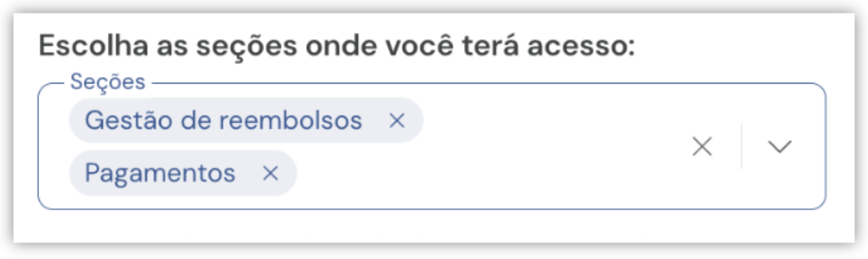868x259 pixels.
Task: Open the Seções dropdown chevron
Action: point(780,146)
